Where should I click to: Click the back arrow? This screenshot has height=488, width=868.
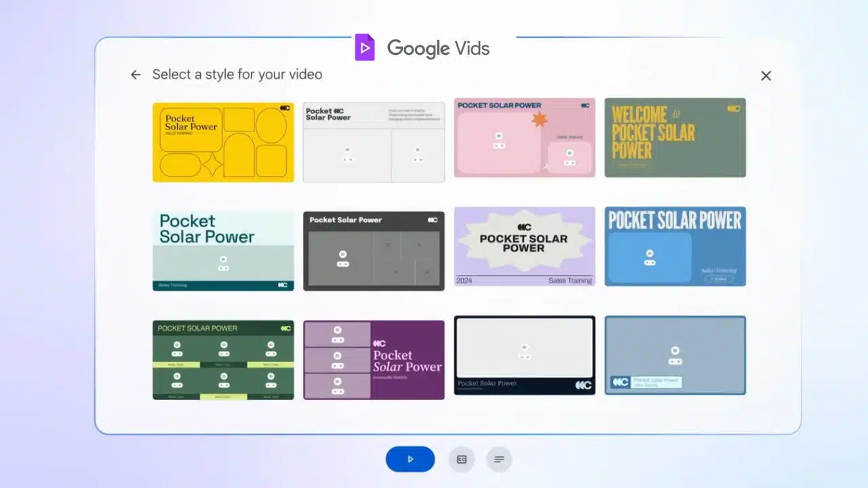pos(136,75)
